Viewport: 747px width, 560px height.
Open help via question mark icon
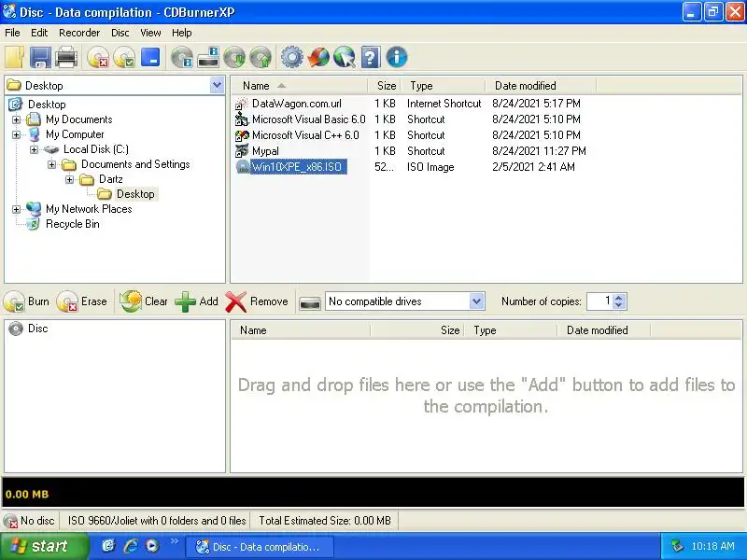[x=371, y=58]
